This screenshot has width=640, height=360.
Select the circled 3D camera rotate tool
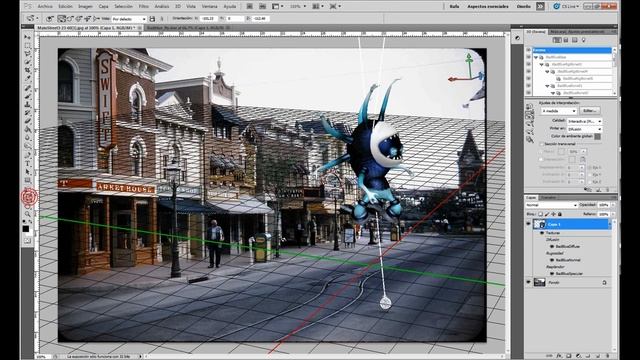pos(29,197)
